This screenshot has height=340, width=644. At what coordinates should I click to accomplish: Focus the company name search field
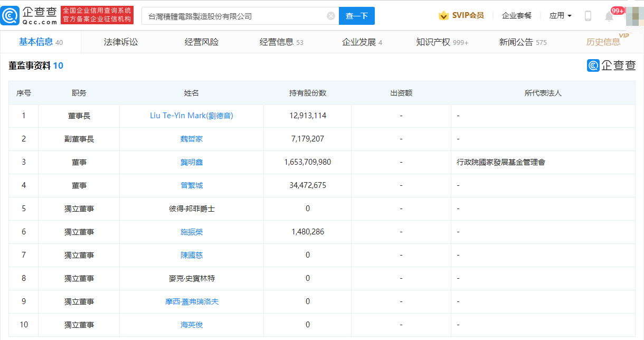(x=240, y=16)
